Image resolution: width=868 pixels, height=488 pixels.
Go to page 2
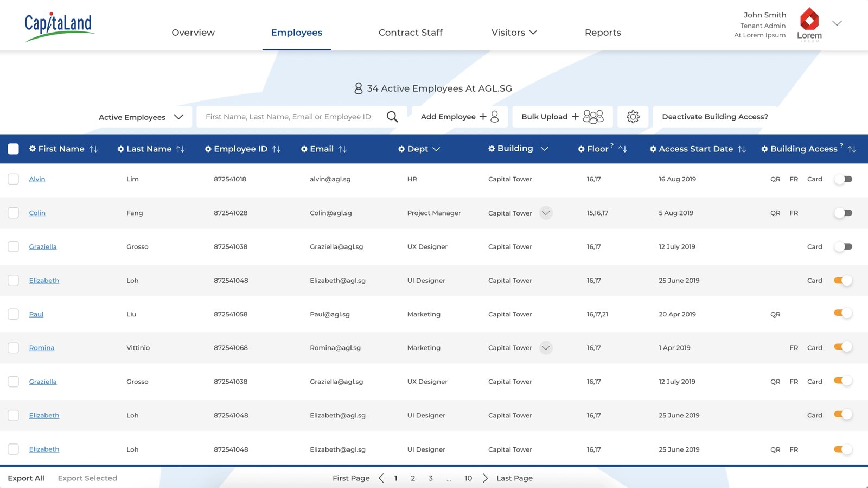tap(413, 478)
